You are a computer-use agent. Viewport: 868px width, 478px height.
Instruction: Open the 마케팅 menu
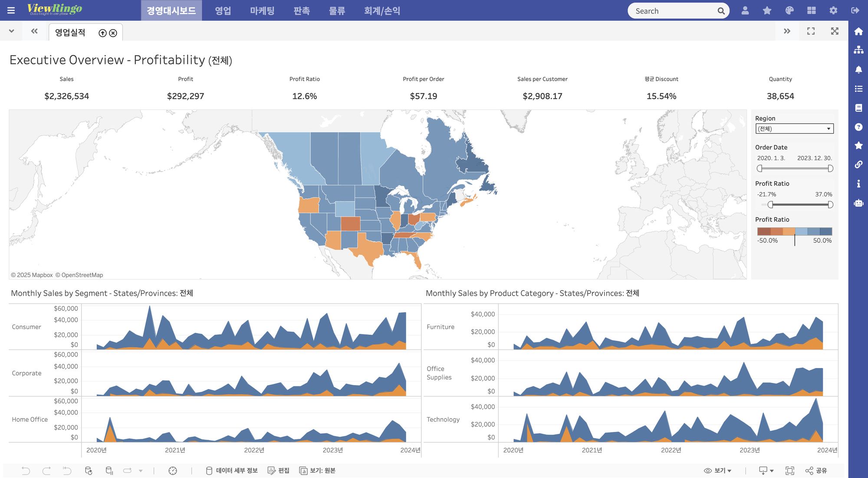262,10
